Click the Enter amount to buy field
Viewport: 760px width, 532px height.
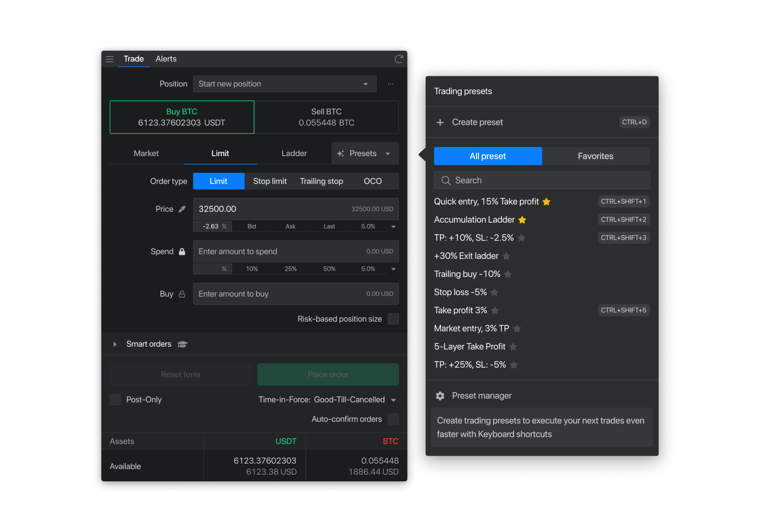[x=296, y=294]
